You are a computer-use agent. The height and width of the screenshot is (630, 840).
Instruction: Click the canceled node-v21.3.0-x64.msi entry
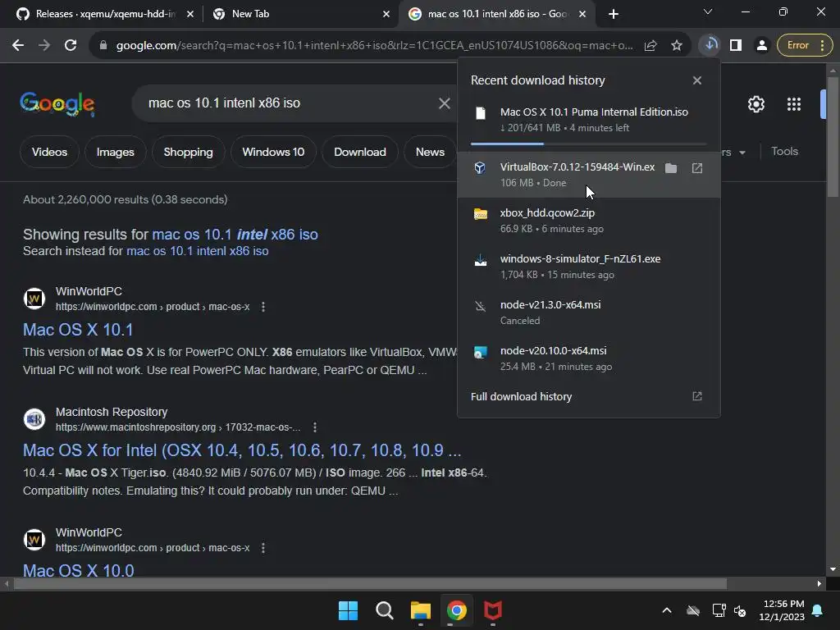coord(588,313)
